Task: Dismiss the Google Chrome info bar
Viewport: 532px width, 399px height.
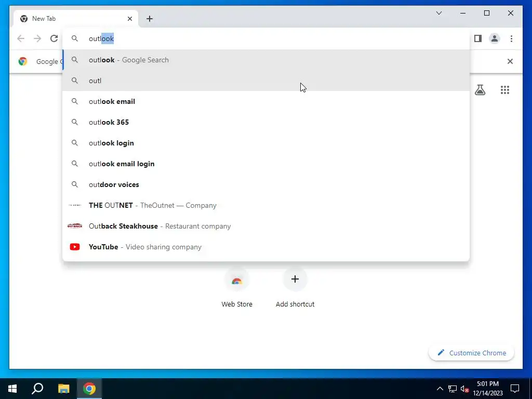Action: 510,61
